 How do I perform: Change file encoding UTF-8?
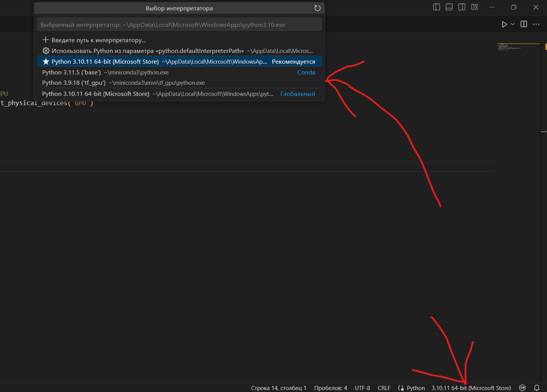362,388
